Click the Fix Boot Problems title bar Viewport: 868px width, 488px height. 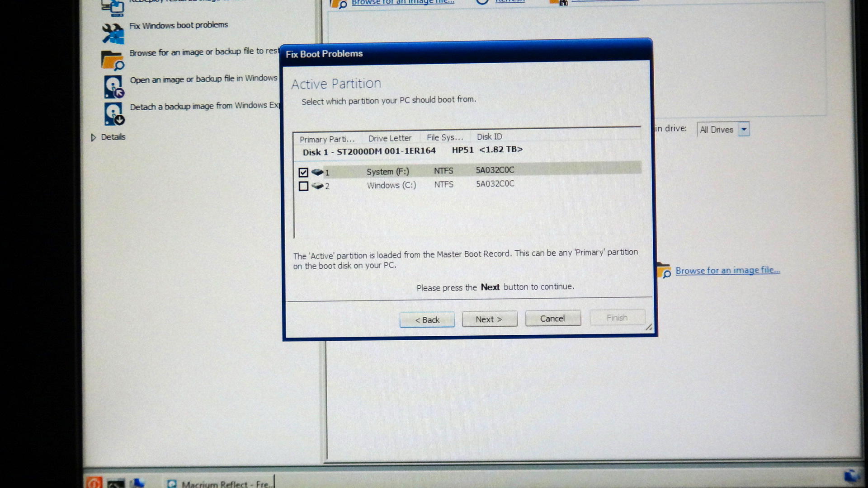point(466,53)
